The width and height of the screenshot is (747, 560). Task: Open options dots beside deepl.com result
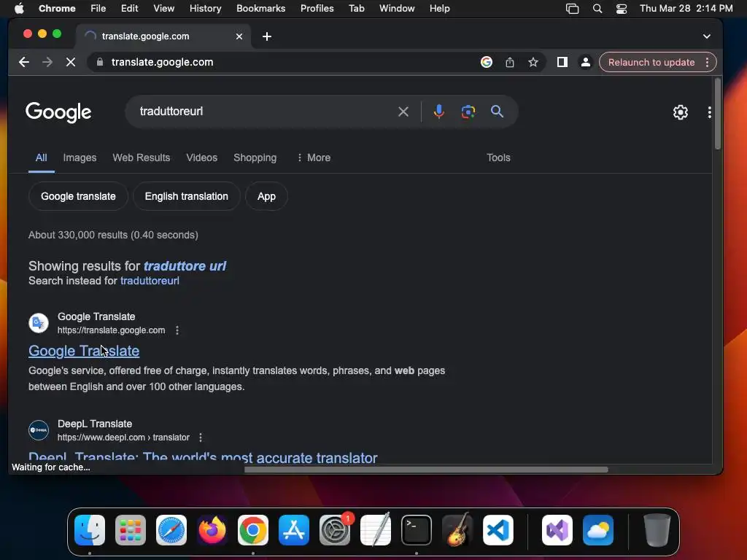pyautogui.click(x=201, y=437)
